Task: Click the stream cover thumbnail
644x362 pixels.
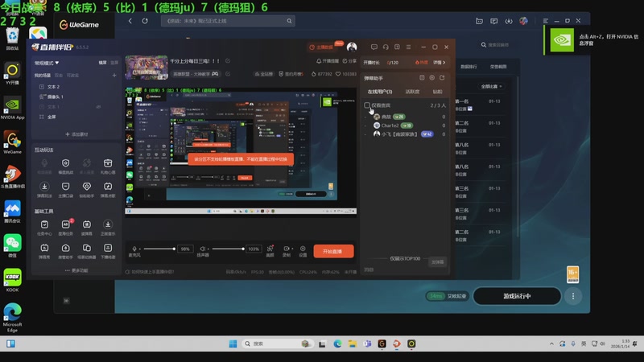Action: [147, 67]
